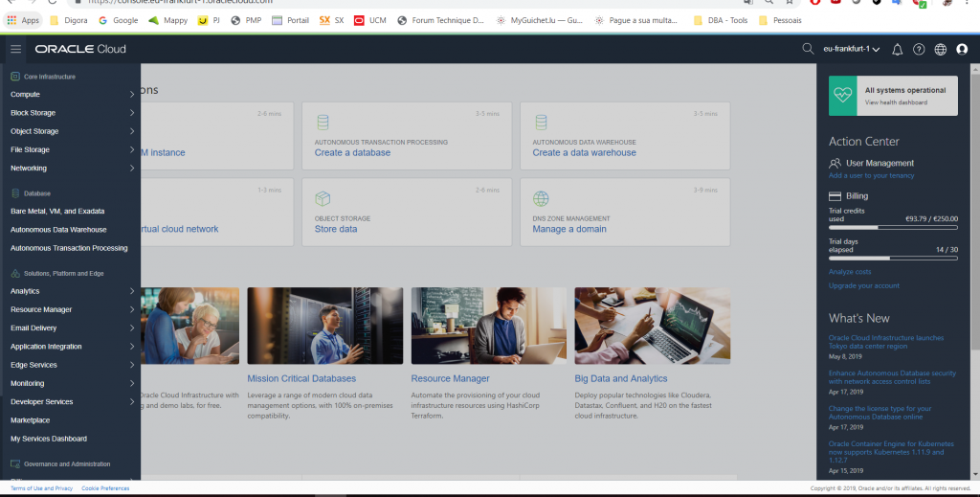980x497 pixels.
Task: Click View health dashboard
Action: (896, 102)
